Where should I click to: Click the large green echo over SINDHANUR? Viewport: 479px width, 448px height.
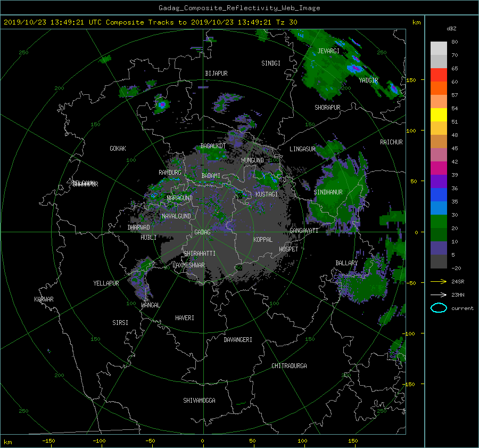point(339,193)
